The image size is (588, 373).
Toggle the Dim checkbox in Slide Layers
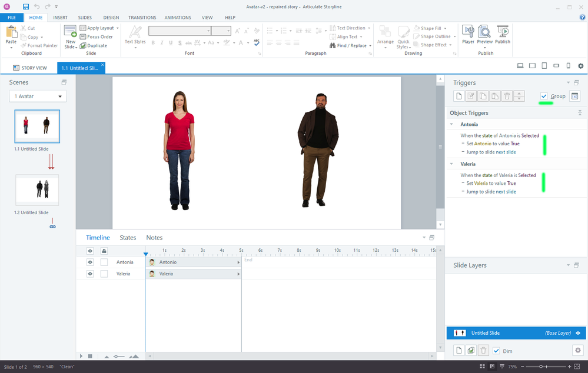496,351
